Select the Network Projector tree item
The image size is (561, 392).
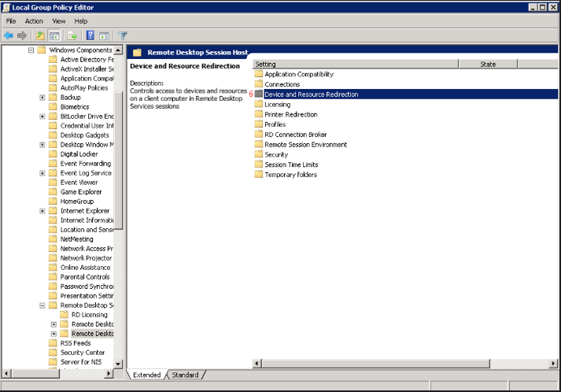[86, 257]
